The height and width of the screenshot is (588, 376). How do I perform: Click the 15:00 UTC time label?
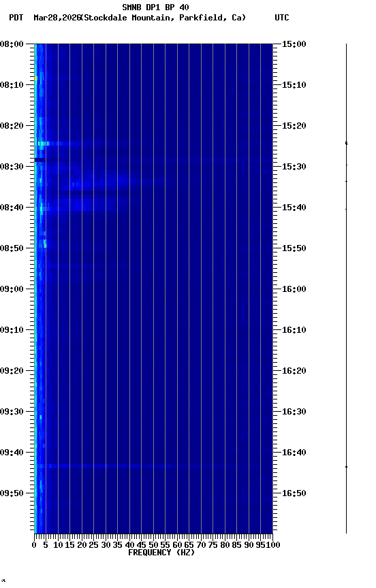click(294, 44)
